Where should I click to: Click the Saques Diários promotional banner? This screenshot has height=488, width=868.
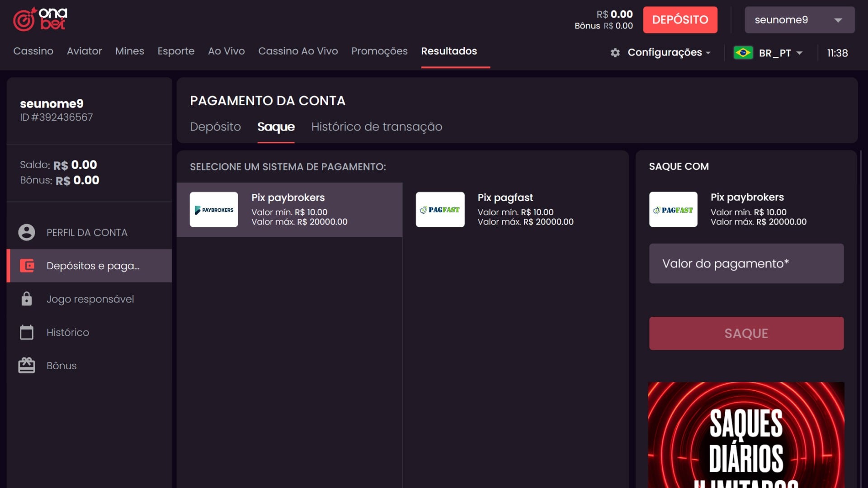click(746, 435)
